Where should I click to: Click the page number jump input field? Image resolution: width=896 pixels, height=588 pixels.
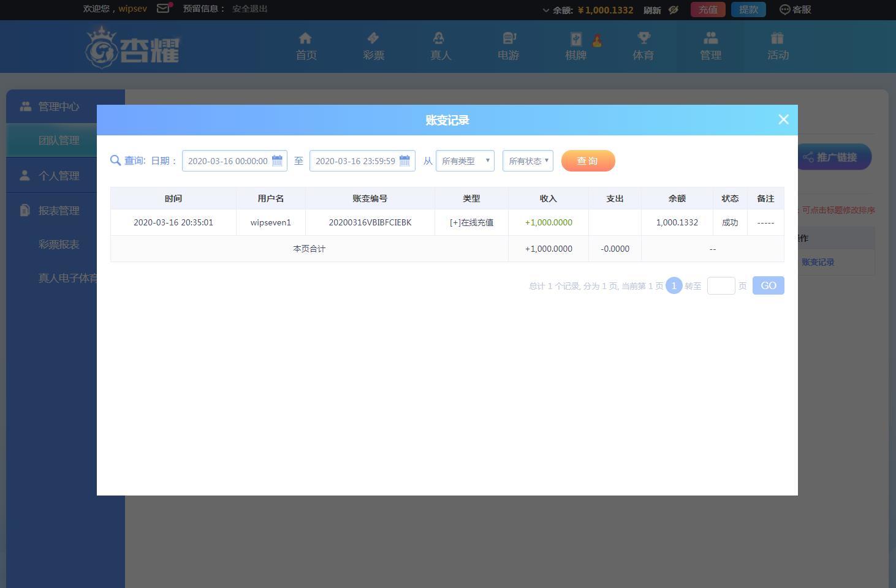tap(721, 285)
